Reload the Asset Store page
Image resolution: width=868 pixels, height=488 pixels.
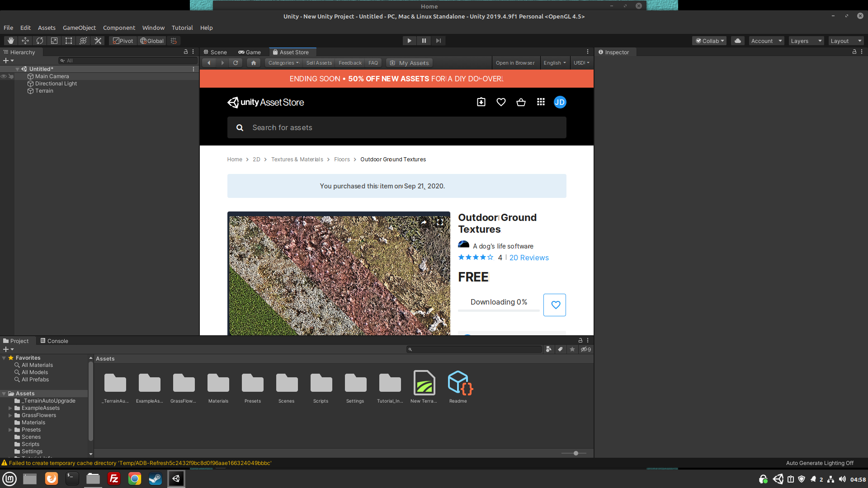[236, 63]
